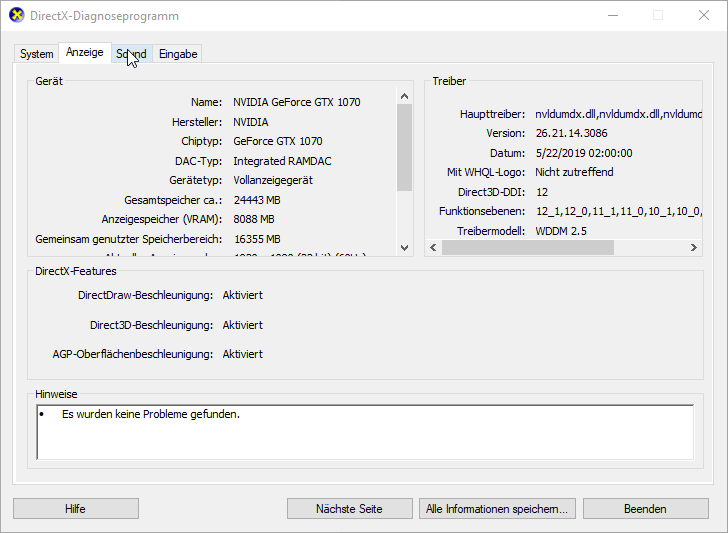This screenshot has width=728, height=533.
Task: Open the Eingabe tab
Action: pos(178,54)
